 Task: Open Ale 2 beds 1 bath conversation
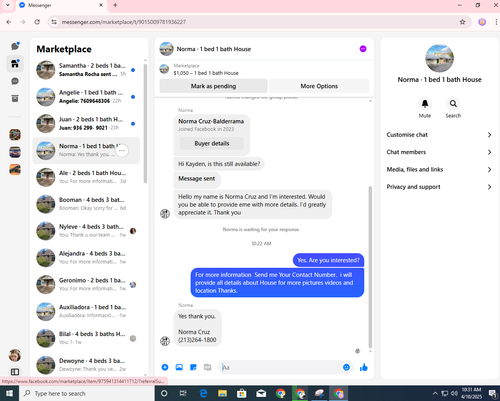(86, 177)
